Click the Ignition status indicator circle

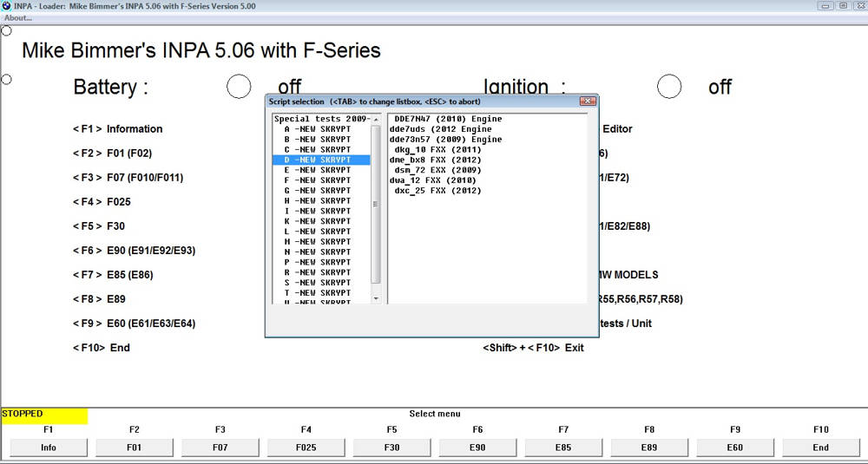click(x=668, y=87)
